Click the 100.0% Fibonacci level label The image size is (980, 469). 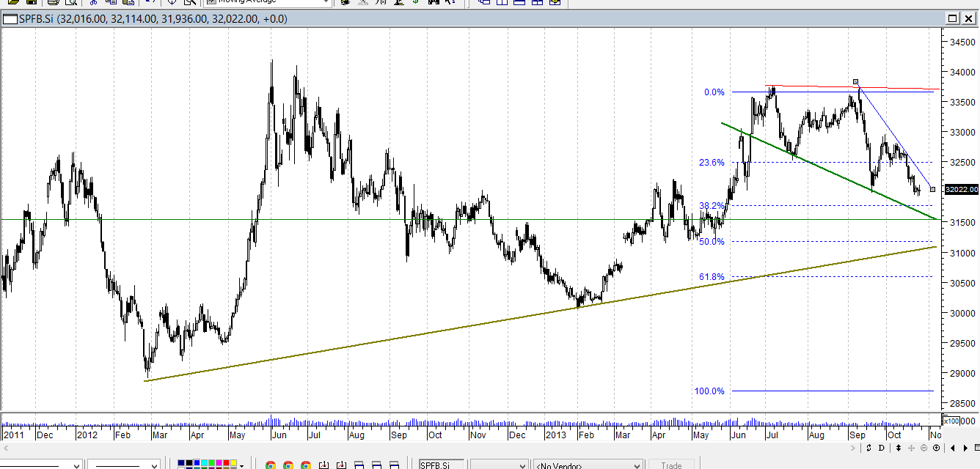click(709, 391)
